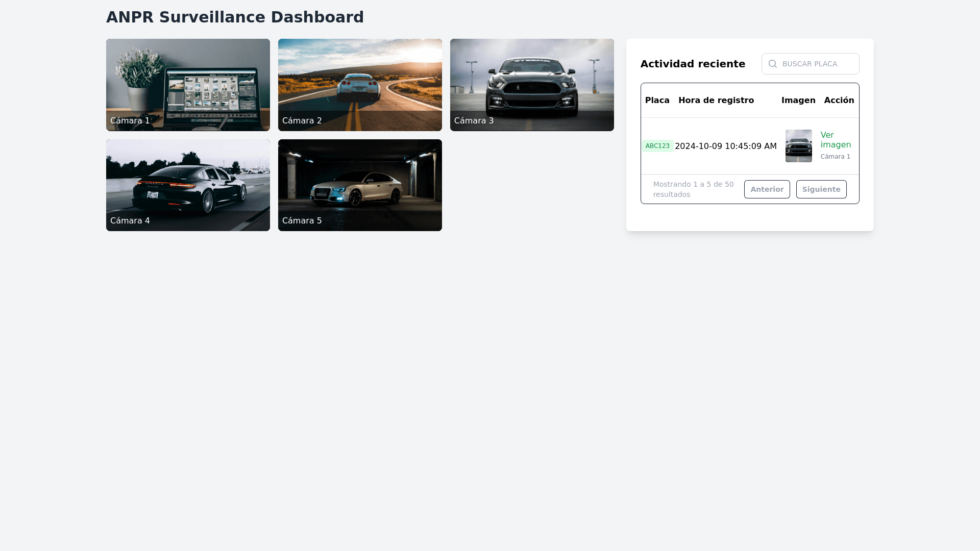980x551 pixels.
Task: Sort by Hora de registro column
Action: pos(716,100)
